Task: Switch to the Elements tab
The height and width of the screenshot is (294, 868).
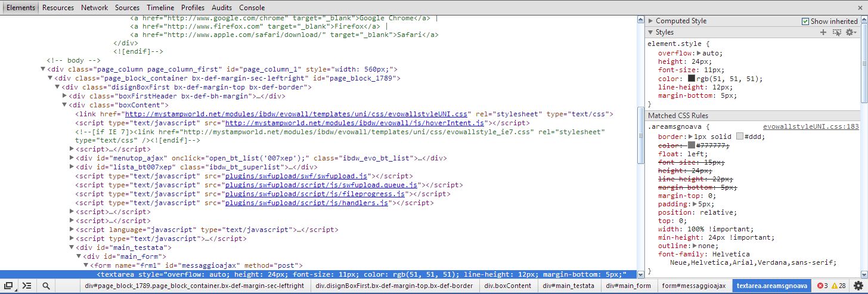Action: click(20, 8)
